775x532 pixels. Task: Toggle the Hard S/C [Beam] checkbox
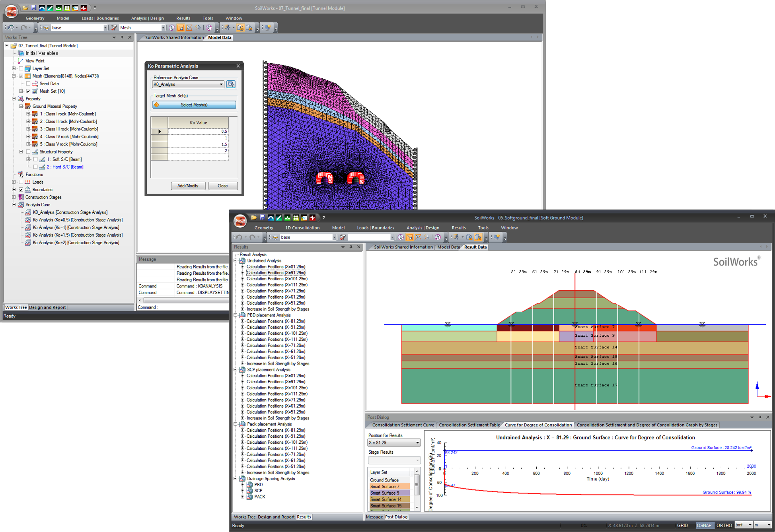(35, 167)
